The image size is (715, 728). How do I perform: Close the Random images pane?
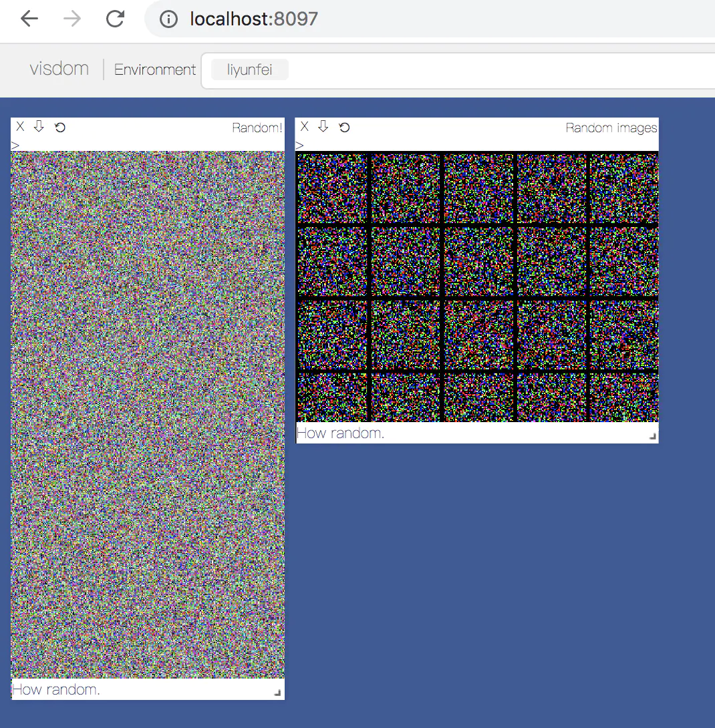[304, 126]
